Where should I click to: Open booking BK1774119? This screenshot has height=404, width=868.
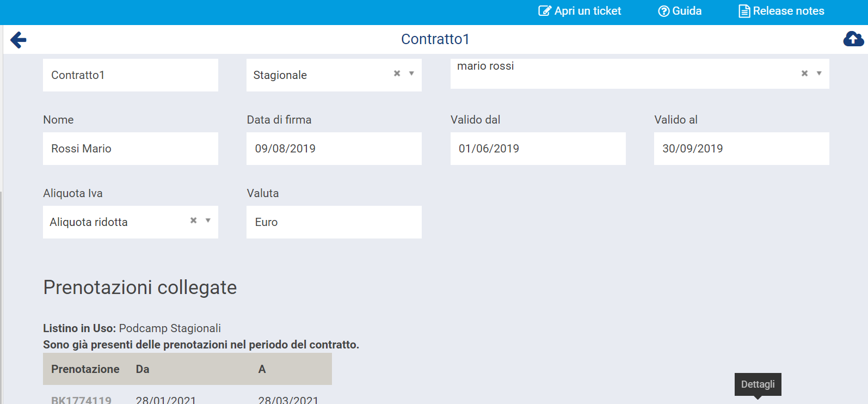pos(81,400)
